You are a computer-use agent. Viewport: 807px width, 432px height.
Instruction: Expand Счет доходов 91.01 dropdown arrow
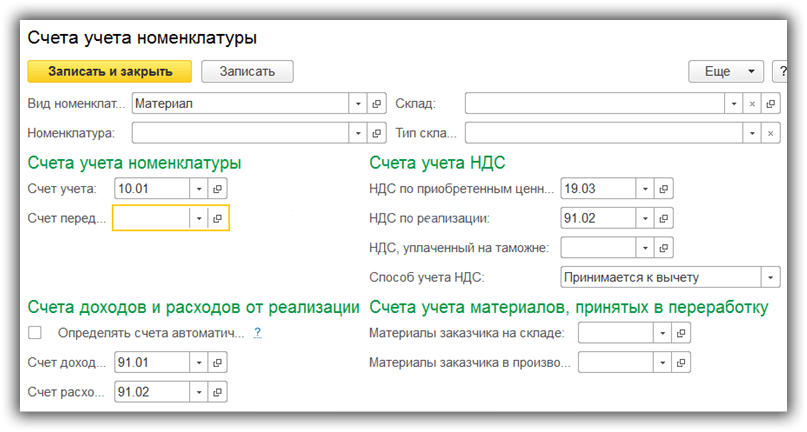click(x=198, y=363)
